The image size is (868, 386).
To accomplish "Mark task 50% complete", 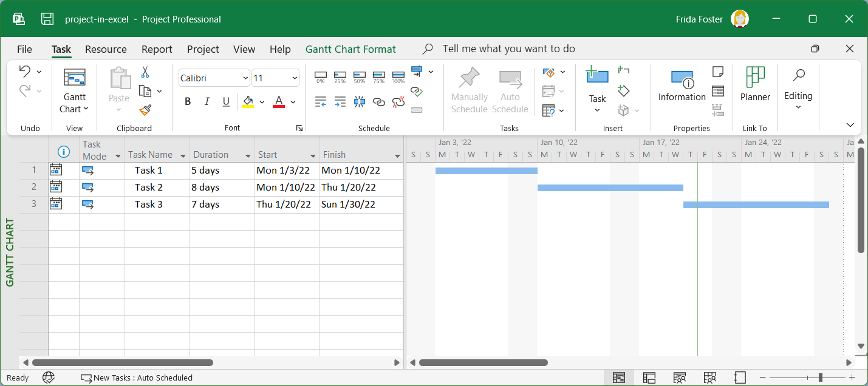I will coord(360,76).
